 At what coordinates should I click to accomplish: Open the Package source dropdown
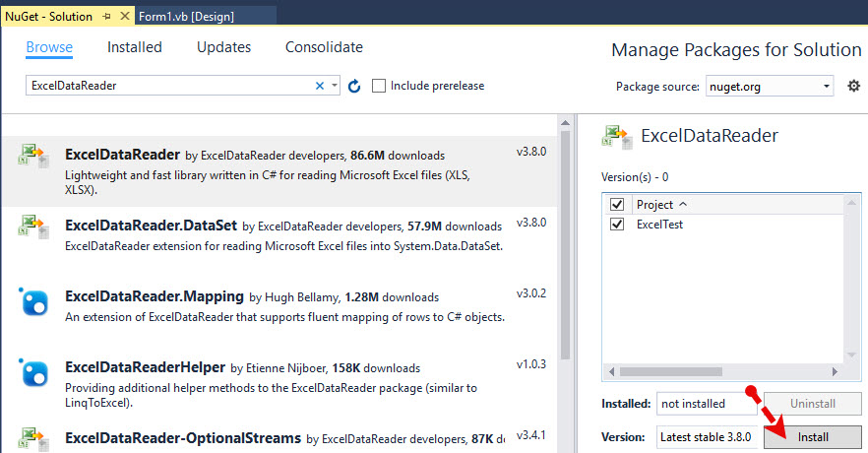tap(770, 87)
